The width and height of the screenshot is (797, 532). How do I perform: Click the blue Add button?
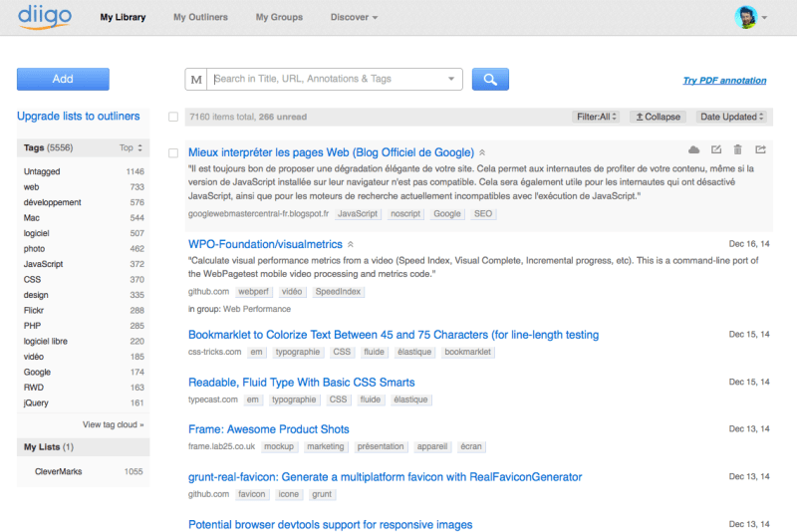tap(63, 80)
